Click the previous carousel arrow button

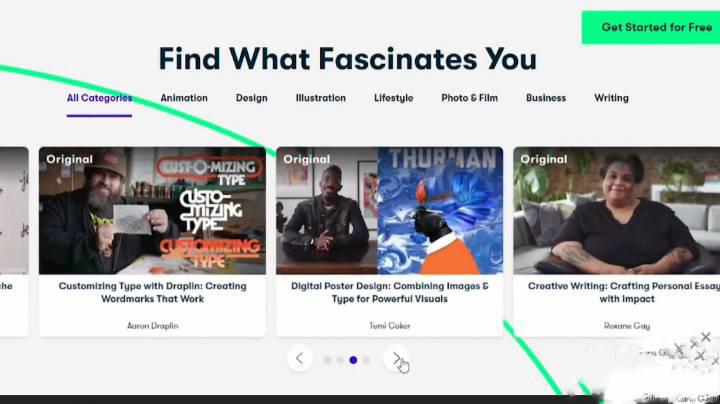click(300, 359)
